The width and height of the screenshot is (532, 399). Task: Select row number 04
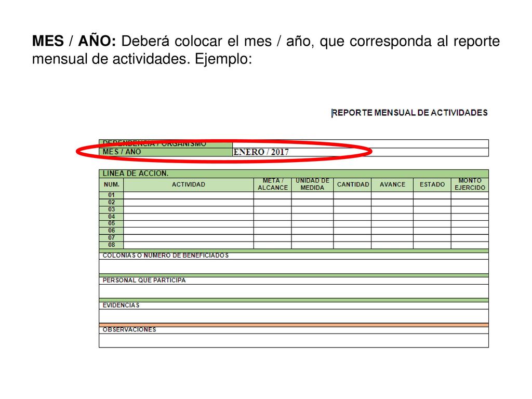point(112,217)
